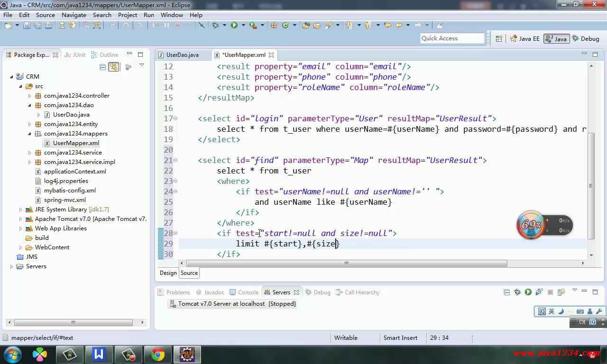This screenshot has height=364, width=607.
Task: Select Tomcat v7.0 Server at localhost
Action: tap(233, 304)
